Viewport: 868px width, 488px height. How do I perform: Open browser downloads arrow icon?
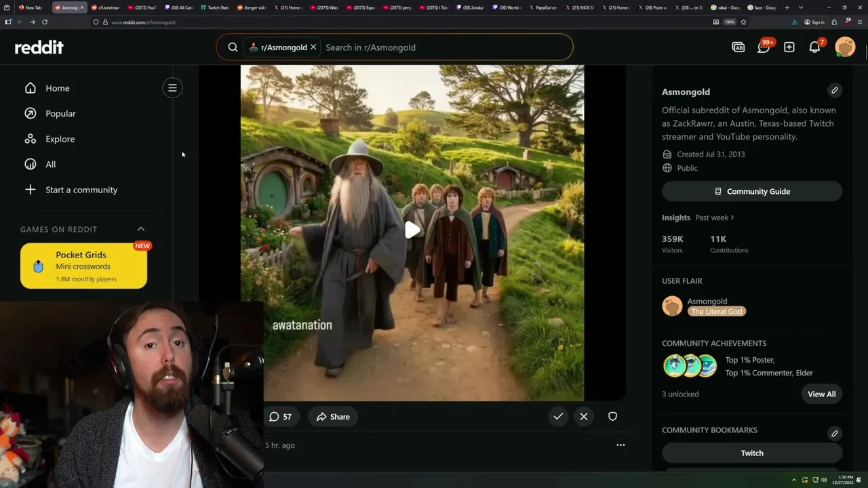click(x=794, y=22)
